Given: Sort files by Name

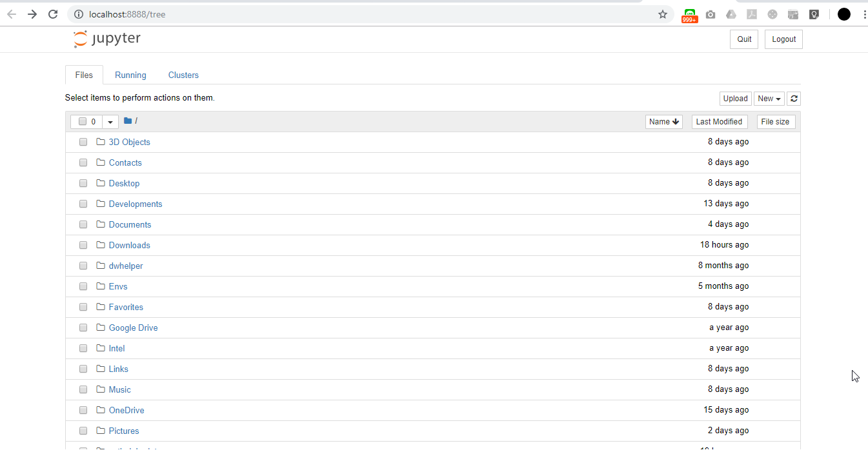Looking at the screenshot, I should [663, 121].
